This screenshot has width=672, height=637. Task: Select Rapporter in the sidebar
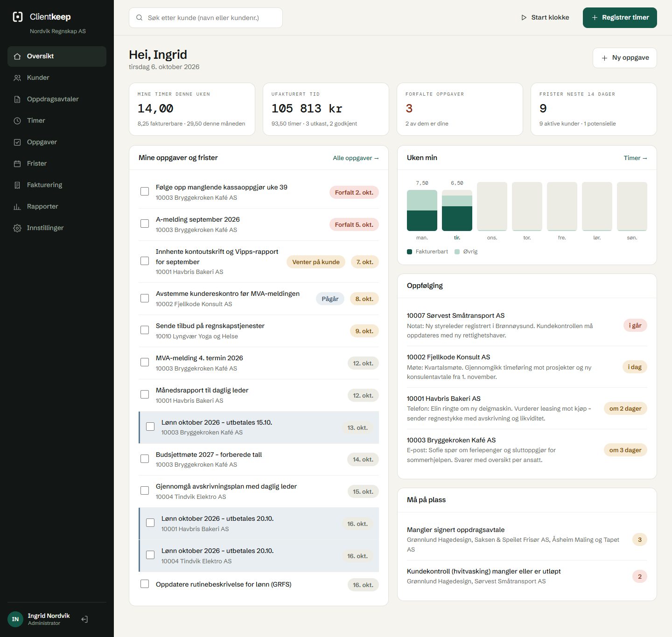click(x=57, y=207)
